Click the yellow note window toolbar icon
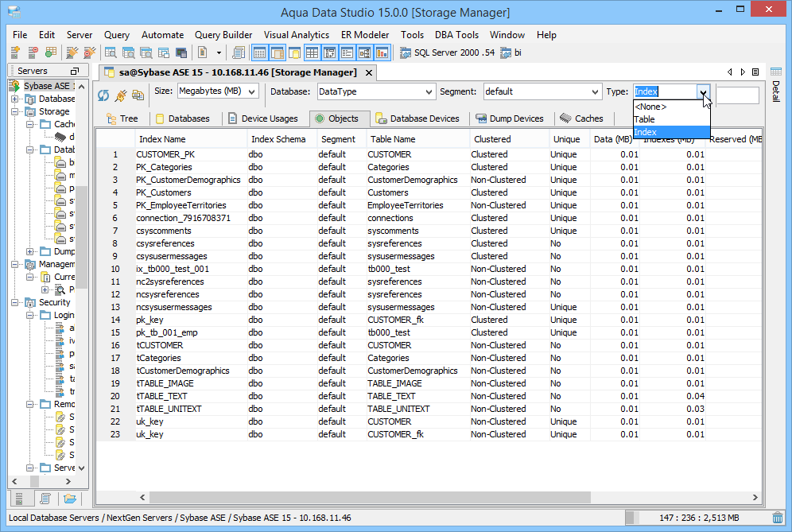The width and height of the screenshot is (792, 532). tap(294, 52)
